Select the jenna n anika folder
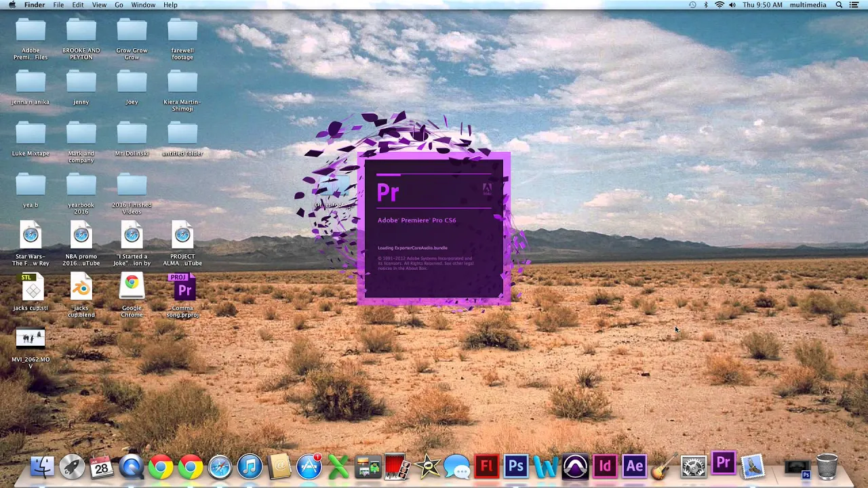 click(31, 87)
